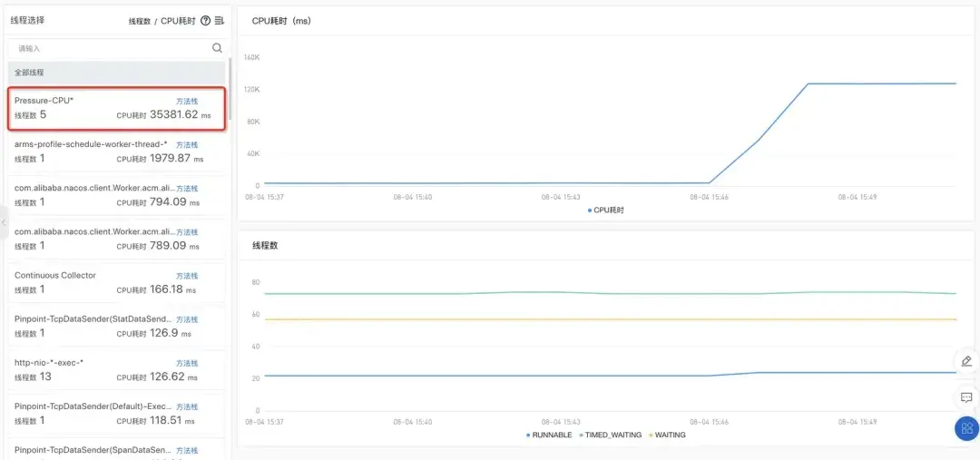Open 方法栈 link for arms-profile-schedule-worker-thread
The height and width of the screenshot is (460, 980).
187,145
